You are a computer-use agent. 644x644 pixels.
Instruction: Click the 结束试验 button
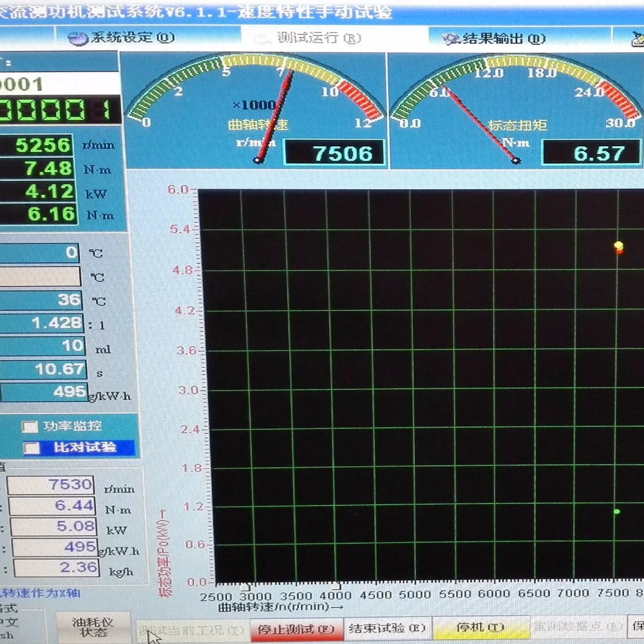click(x=387, y=628)
